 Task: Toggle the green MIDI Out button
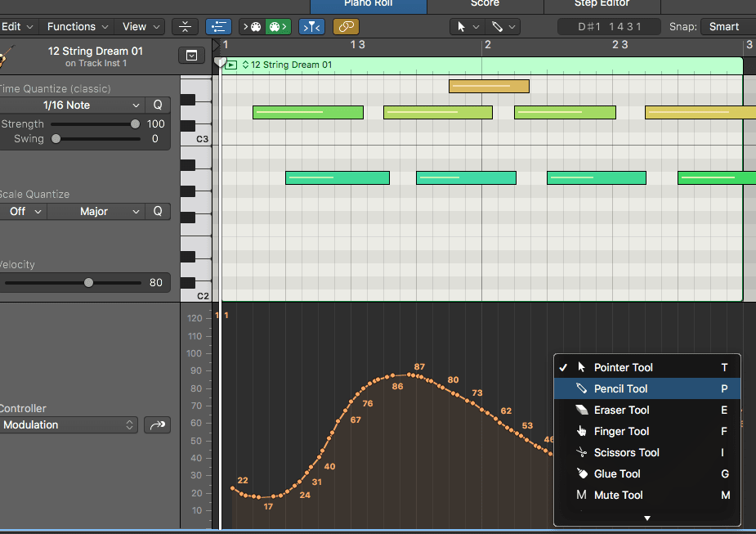(x=278, y=26)
